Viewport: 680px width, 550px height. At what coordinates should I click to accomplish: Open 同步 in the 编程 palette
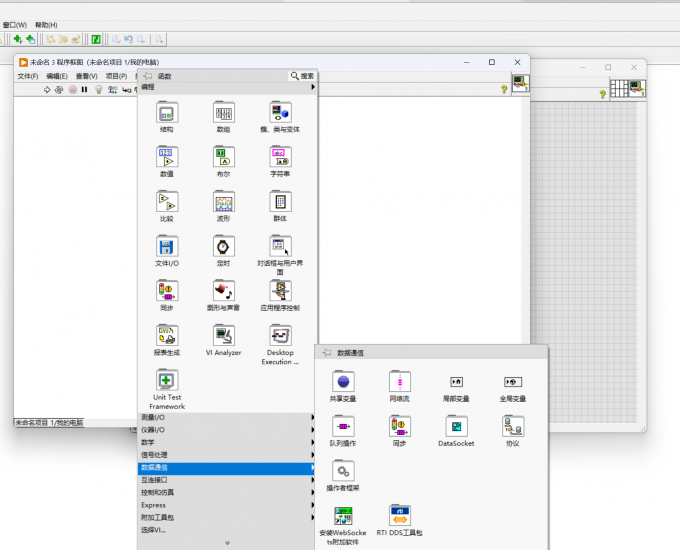click(x=167, y=291)
